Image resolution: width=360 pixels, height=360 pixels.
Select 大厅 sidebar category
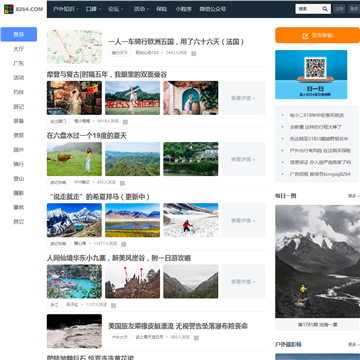click(19, 49)
